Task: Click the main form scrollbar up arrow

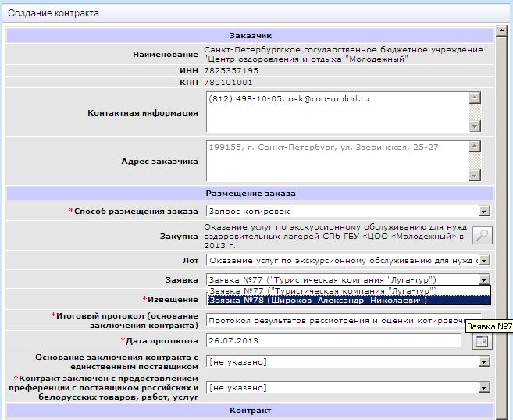Action: point(501,31)
